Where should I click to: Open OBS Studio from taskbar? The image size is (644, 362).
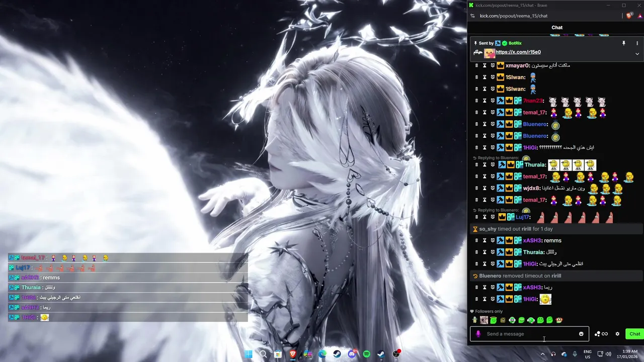pyautogui.click(x=396, y=354)
